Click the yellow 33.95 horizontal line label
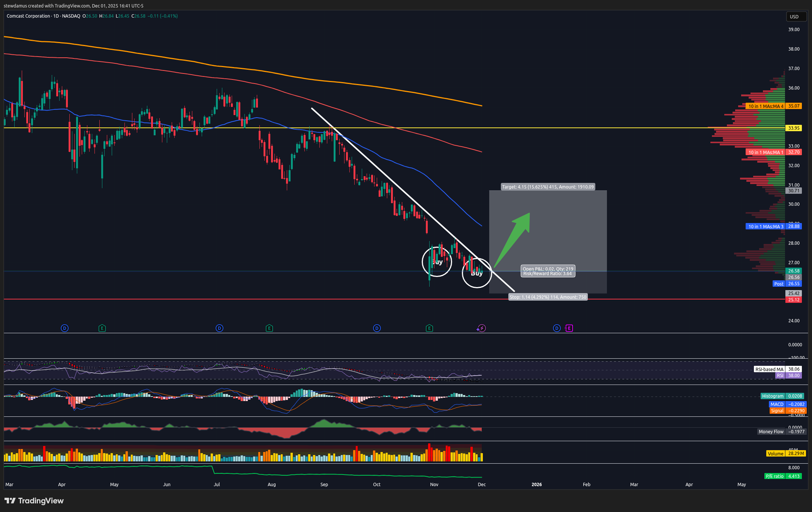The image size is (812, 512). tap(794, 128)
